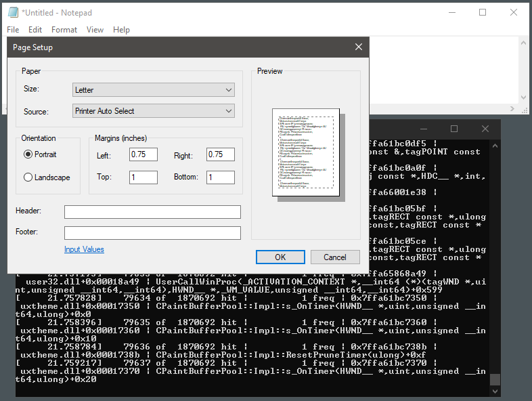
Task: Open the View menu
Action: (x=95, y=30)
